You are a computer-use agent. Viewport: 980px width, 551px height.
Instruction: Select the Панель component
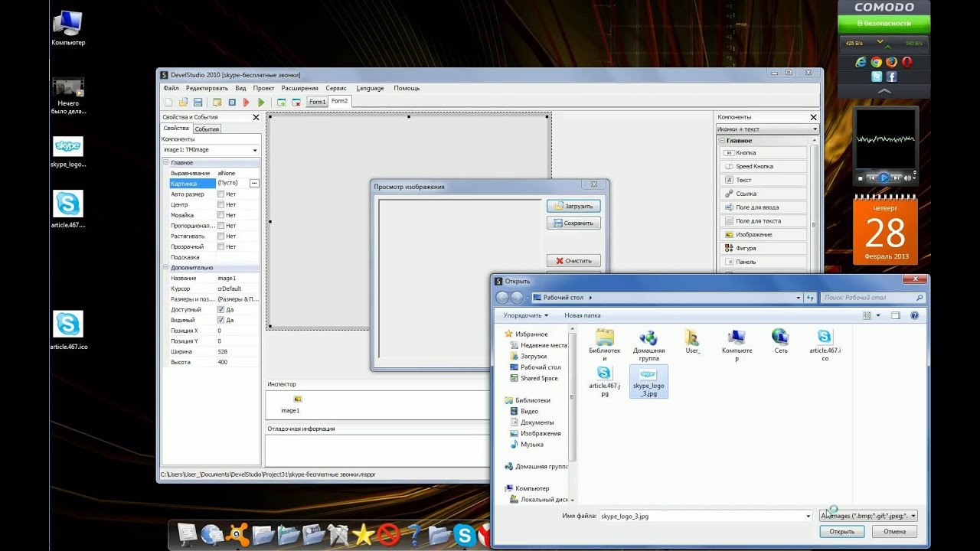[763, 262]
